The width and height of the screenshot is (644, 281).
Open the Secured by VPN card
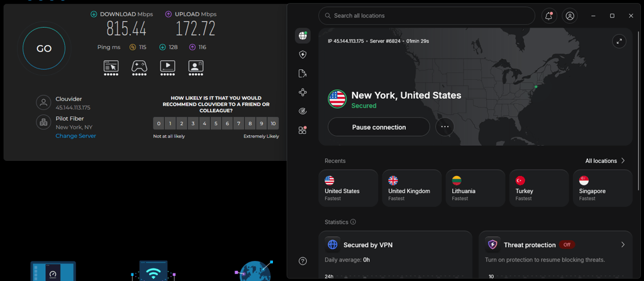tap(396, 255)
